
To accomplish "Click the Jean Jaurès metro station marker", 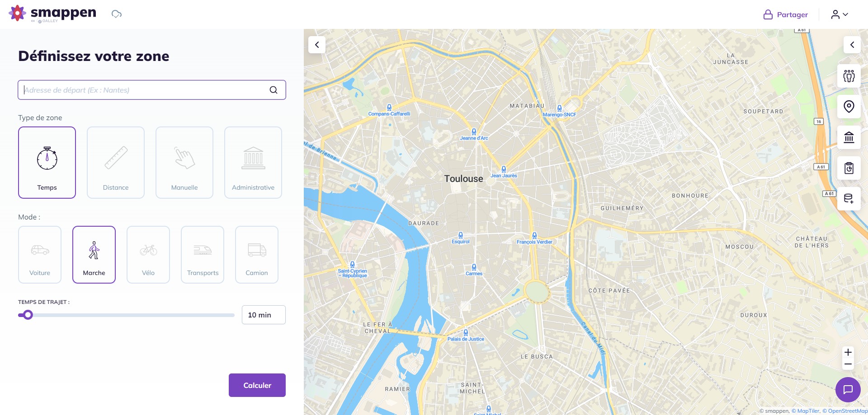I will click(504, 169).
